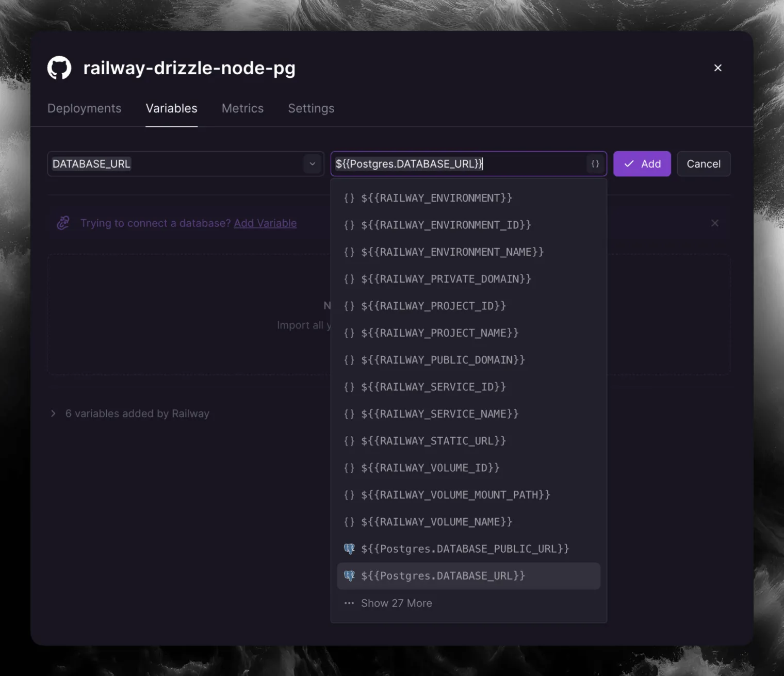This screenshot has height=676, width=784.
Task: Open the Metrics tab
Action: [x=242, y=108]
